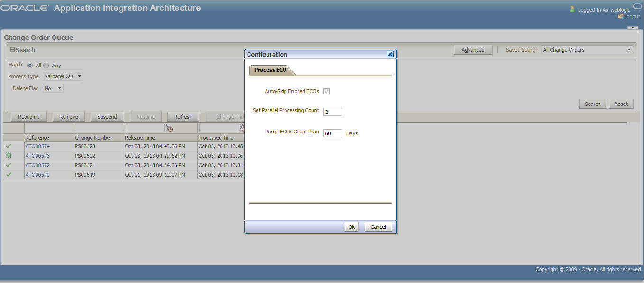644x283 pixels.
Task: Click the Advanced search button
Action: click(473, 50)
